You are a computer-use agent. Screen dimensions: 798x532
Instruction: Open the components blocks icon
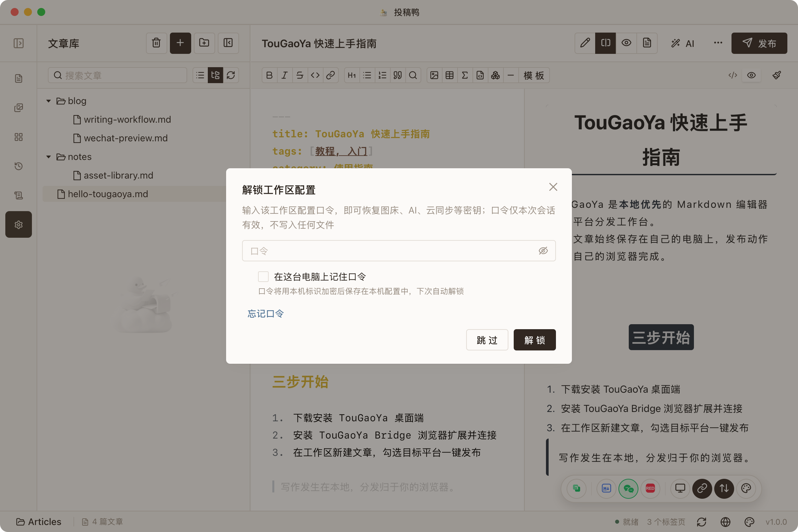(x=495, y=75)
